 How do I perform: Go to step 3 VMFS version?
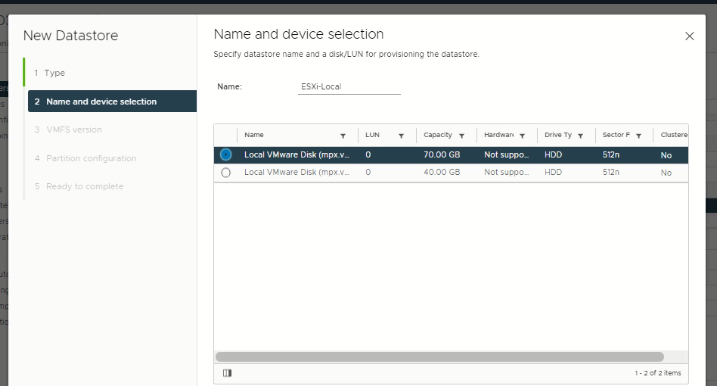click(68, 129)
